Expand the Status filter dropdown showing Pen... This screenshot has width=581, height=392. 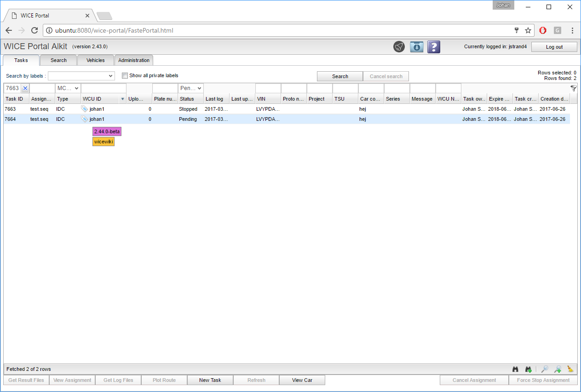coord(191,88)
